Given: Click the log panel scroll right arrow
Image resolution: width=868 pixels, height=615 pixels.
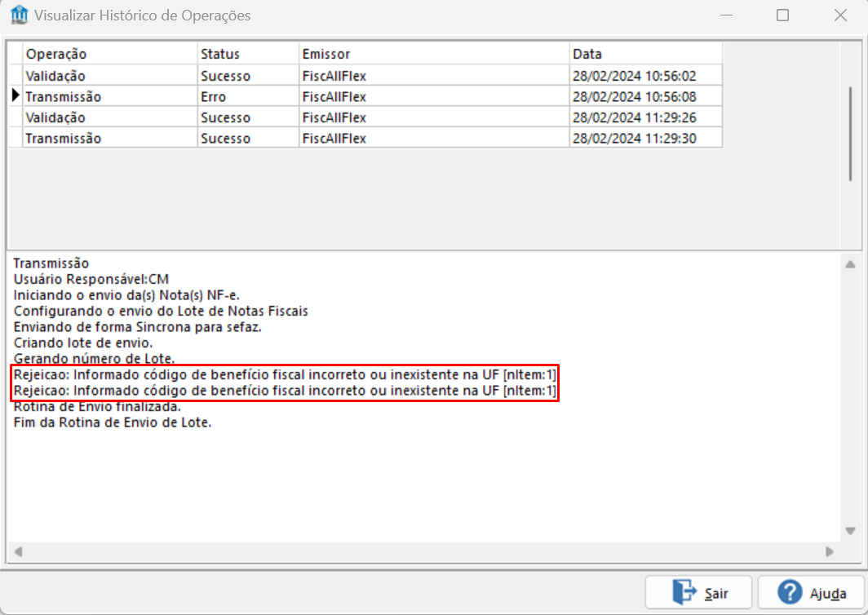Looking at the screenshot, I should 829,551.
